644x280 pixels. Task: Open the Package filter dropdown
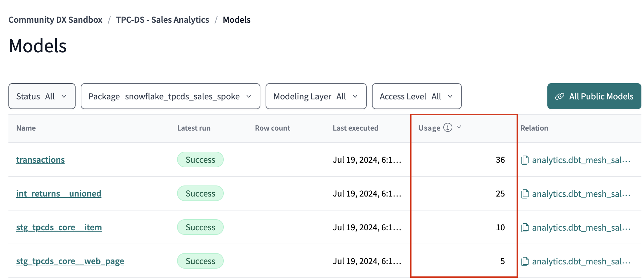170,96
